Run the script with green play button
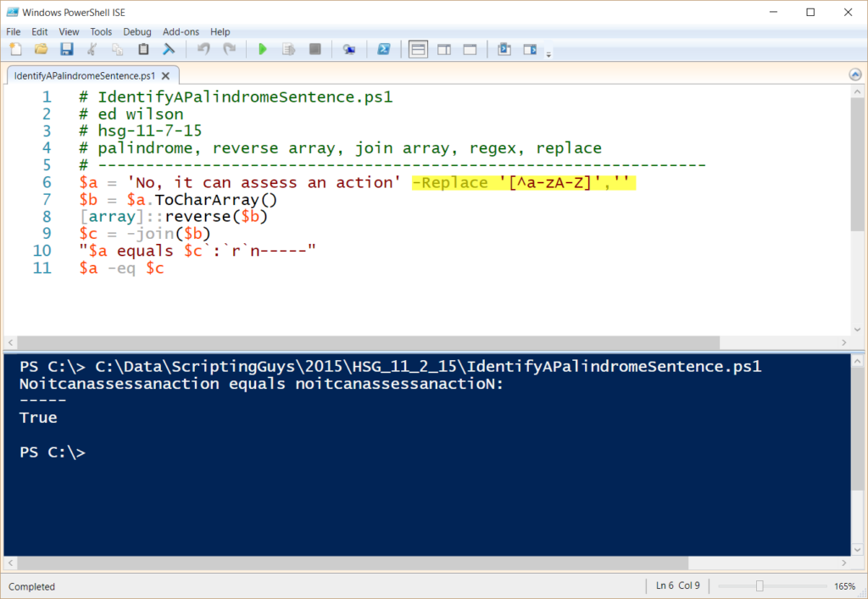 pyautogui.click(x=263, y=50)
